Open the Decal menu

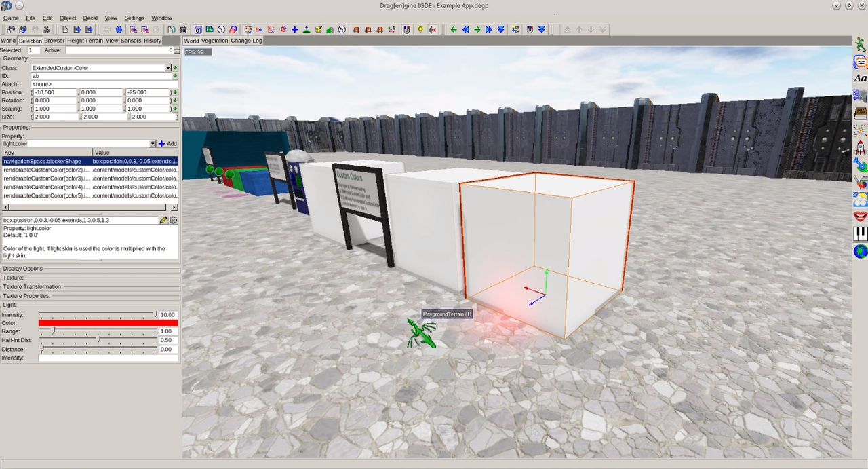tap(90, 18)
